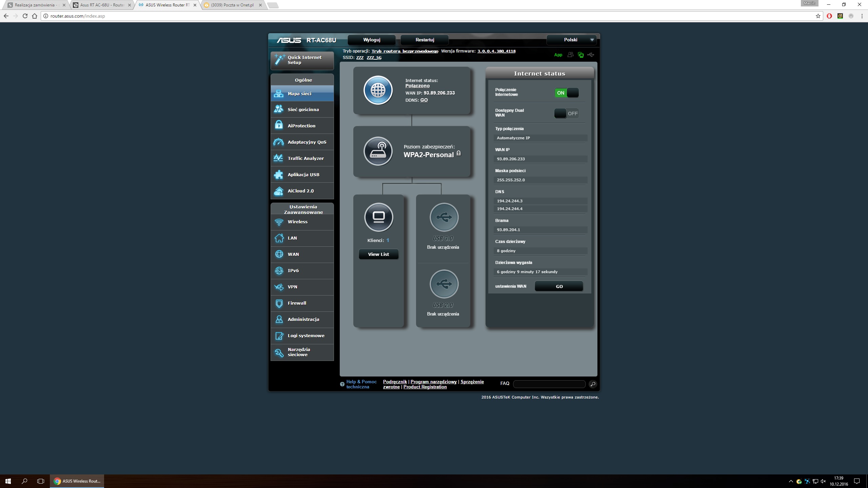
Task: Click the USB status icon in the top-right header
Action: tap(591, 55)
